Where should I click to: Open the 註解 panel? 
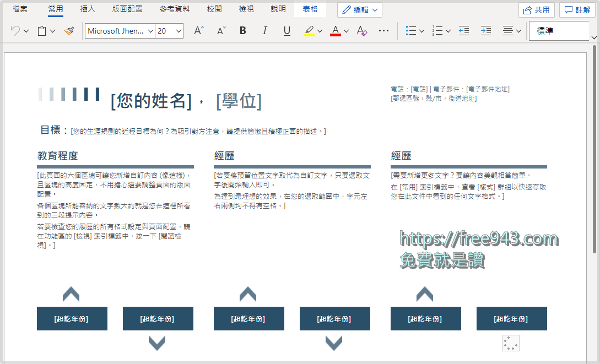pos(577,9)
